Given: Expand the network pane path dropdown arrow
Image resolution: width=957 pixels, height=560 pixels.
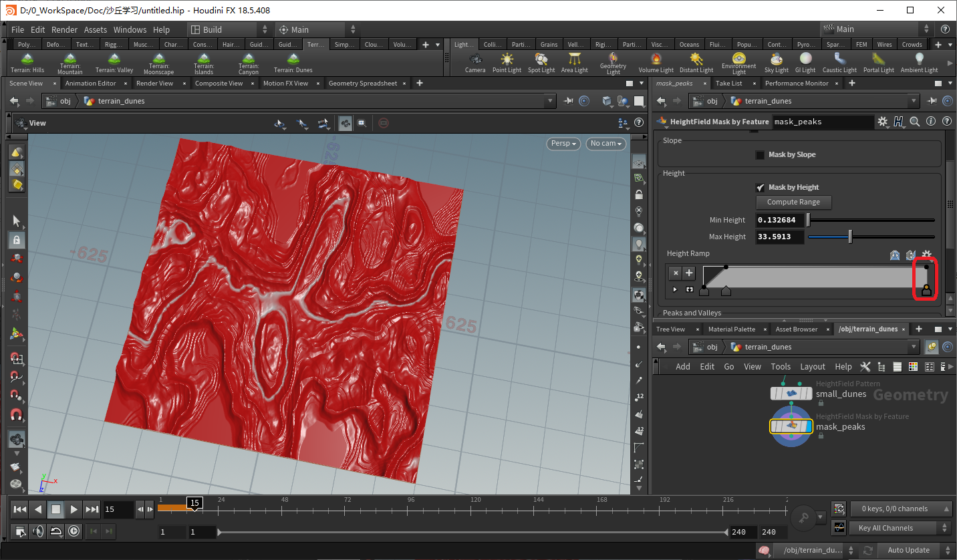Looking at the screenshot, I should 914,347.
